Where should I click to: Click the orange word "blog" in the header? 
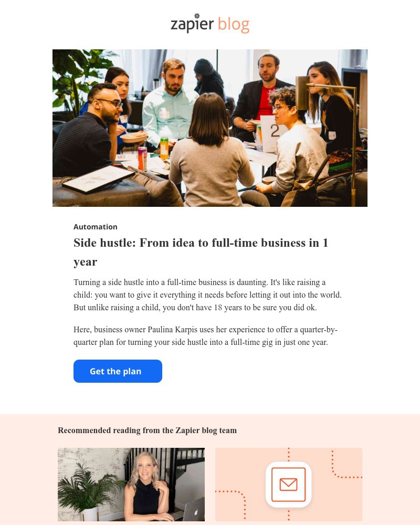coord(234,25)
